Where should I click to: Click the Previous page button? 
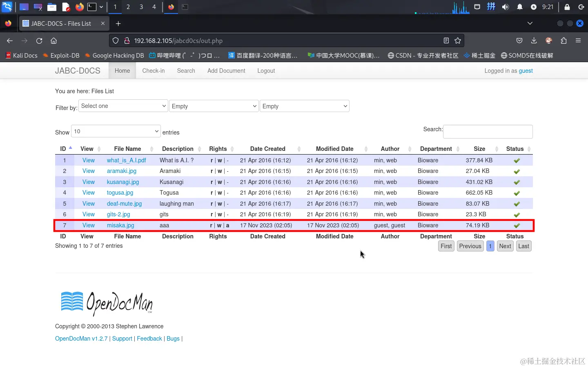click(470, 246)
